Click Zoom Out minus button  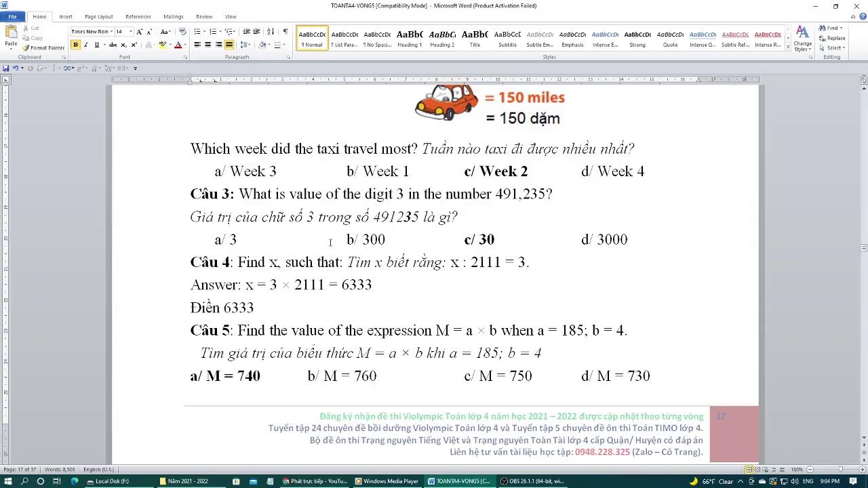[x=809, y=469]
